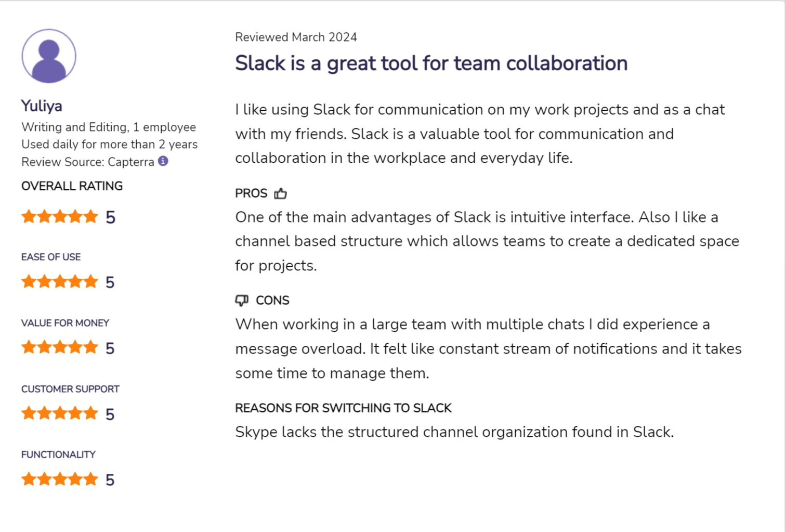This screenshot has height=532, width=785.
Task: Click the reviewer name Yuliya
Action: point(42,106)
